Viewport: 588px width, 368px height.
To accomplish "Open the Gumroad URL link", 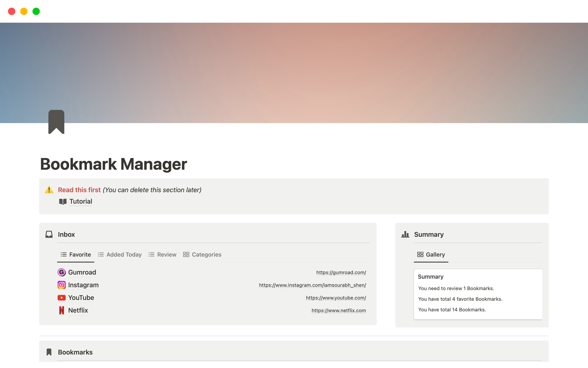I will 341,272.
